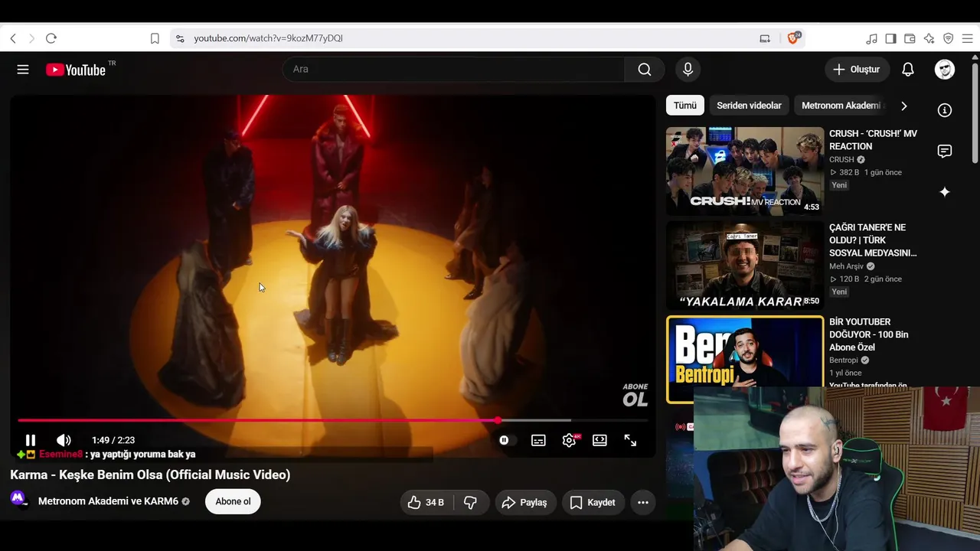Mute the video volume
The width and height of the screenshot is (980, 551).
(x=64, y=440)
